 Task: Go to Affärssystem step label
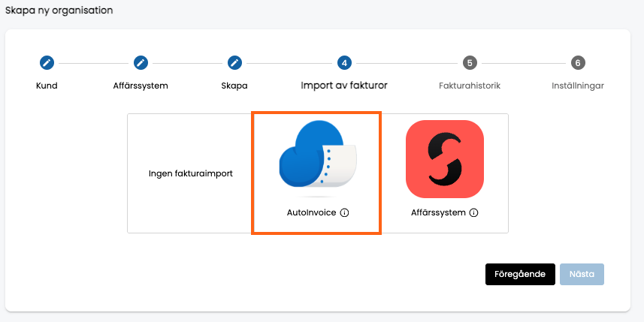point(141,86)
